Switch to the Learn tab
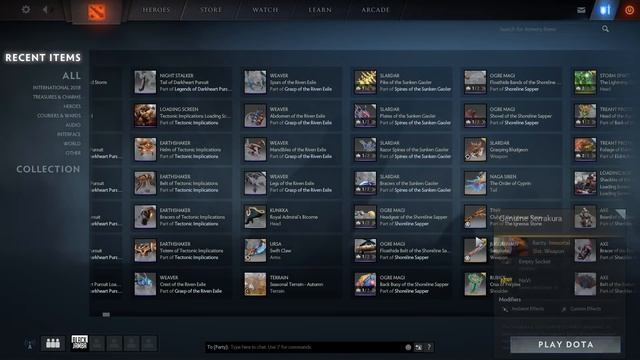 (320, 10)
